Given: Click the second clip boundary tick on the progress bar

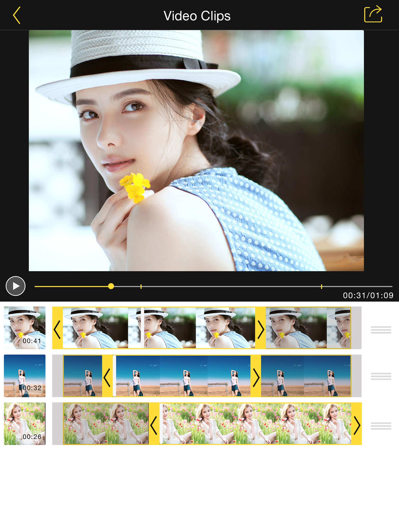Looking at the screenshot, I should click(321, 286).
